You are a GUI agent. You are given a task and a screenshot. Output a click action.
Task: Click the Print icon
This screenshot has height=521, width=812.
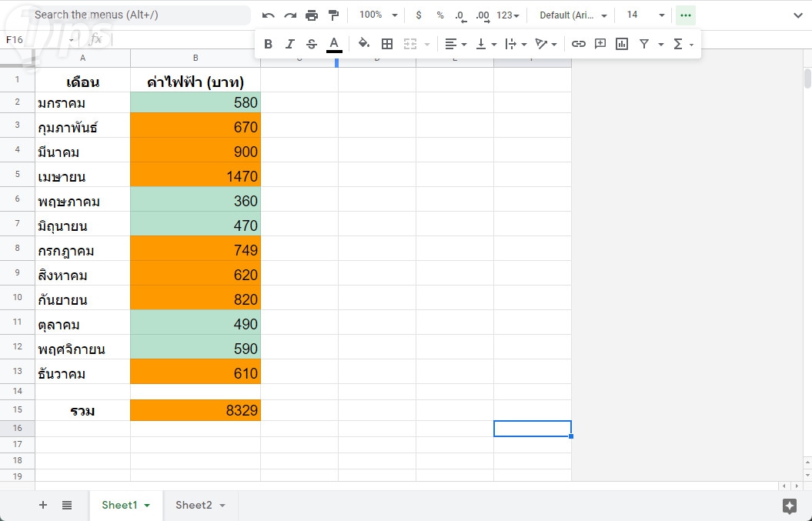click(312, 15)
